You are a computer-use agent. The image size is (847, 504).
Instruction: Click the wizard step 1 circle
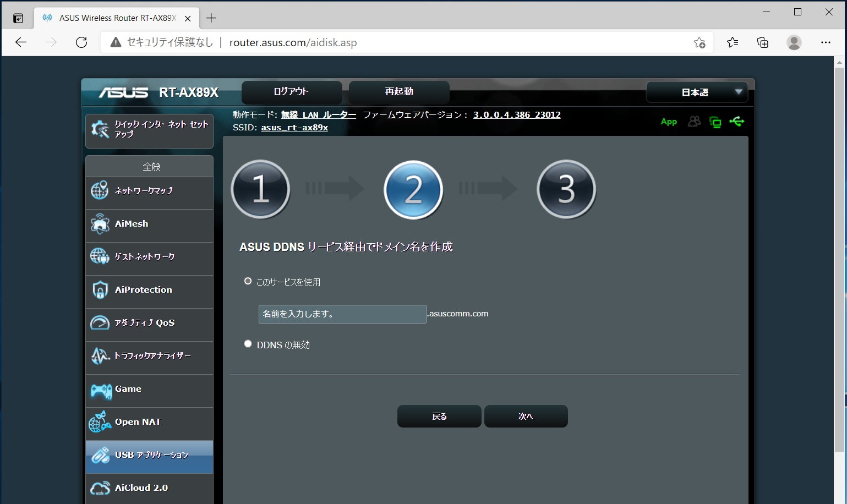[260, 189]
